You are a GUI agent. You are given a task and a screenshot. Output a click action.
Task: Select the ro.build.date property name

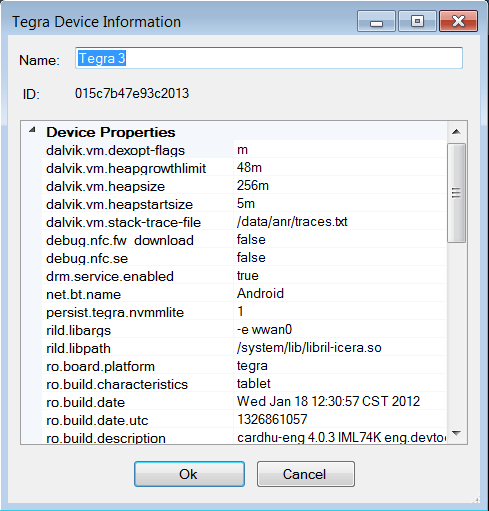coord(85,402)
